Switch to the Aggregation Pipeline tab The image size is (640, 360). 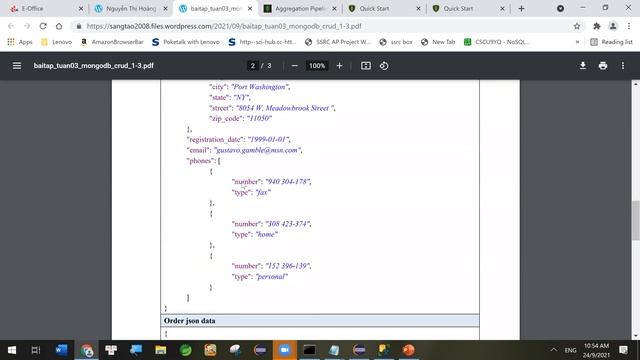[x=300, y=8]
